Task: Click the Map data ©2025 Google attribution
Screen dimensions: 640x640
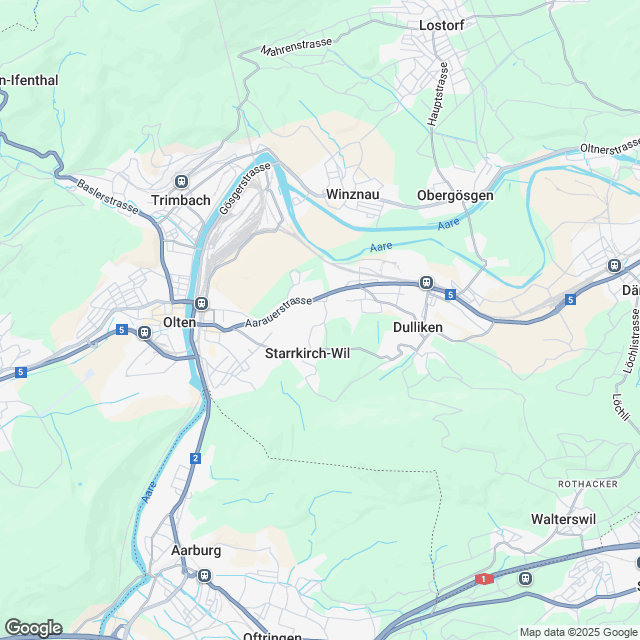Action: [580, 633]
